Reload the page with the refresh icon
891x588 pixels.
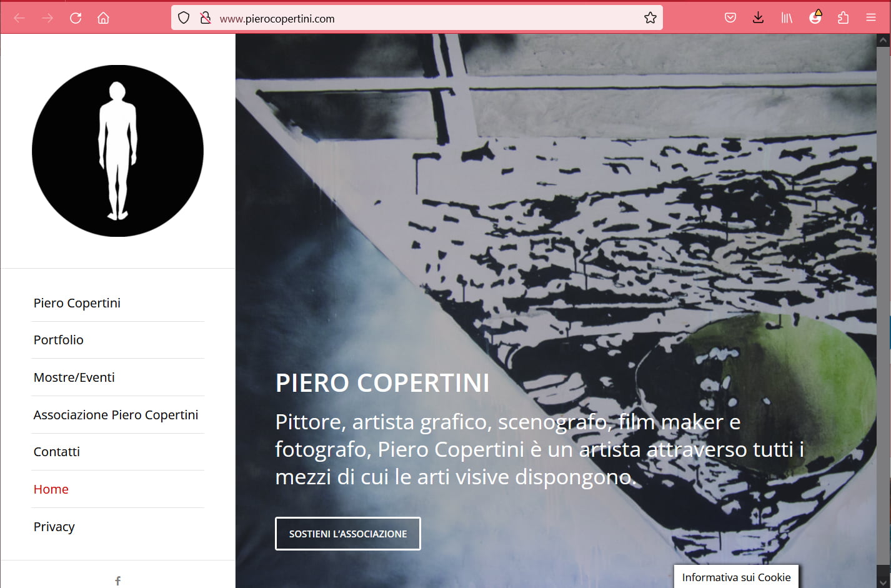(76, 18)
